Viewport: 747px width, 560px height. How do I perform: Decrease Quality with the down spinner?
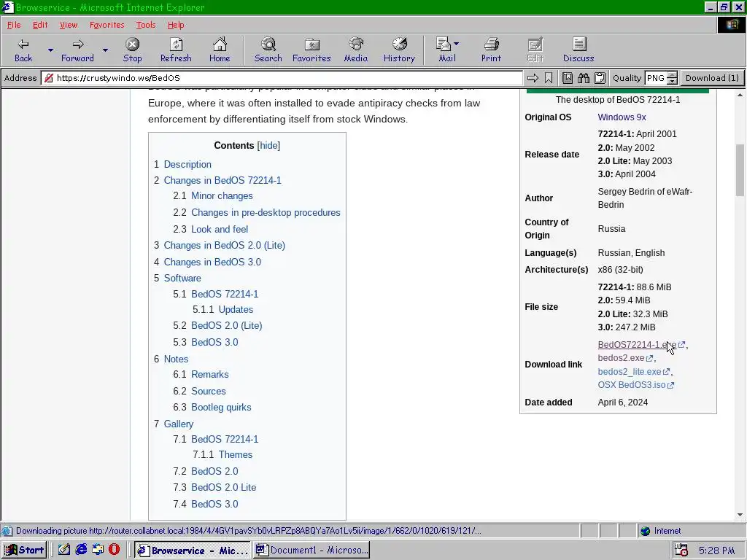point(672,82)
